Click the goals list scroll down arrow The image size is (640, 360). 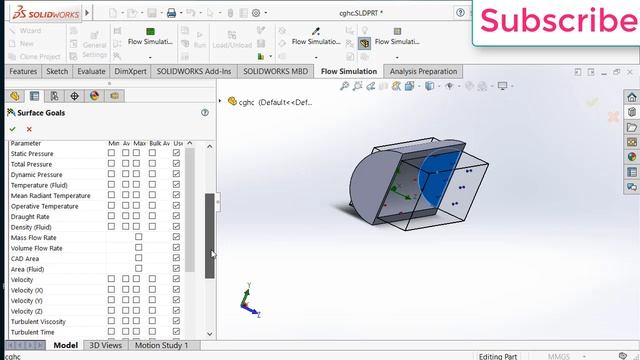click(210, 333)
